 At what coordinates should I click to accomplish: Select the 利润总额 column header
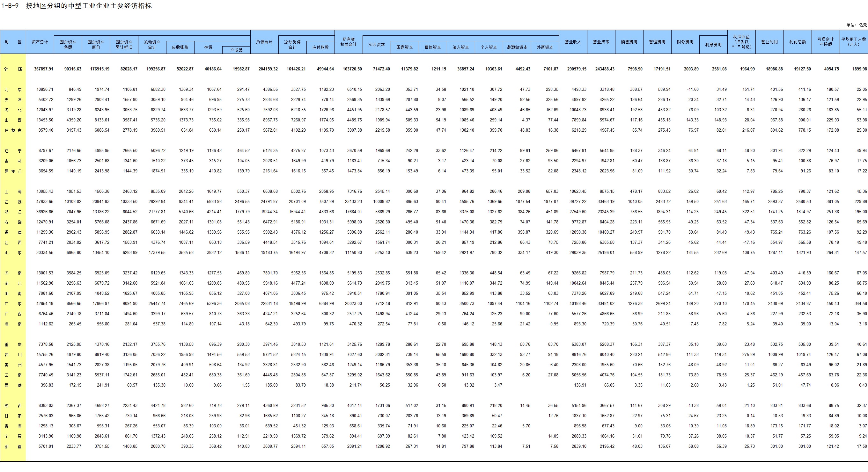pyautogui.click(x=798, y=42)
